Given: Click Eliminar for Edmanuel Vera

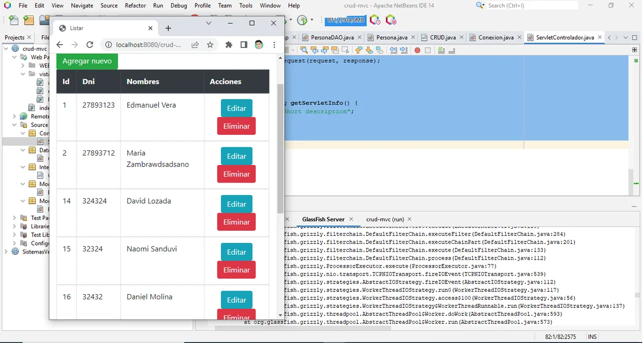Looking at the screenshot, I should 236,126.
